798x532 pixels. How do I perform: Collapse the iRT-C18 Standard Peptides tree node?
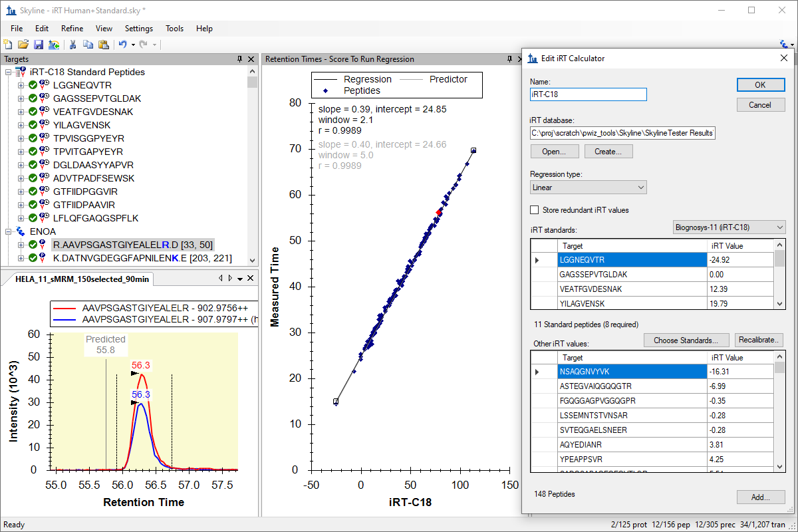[9, 72]
